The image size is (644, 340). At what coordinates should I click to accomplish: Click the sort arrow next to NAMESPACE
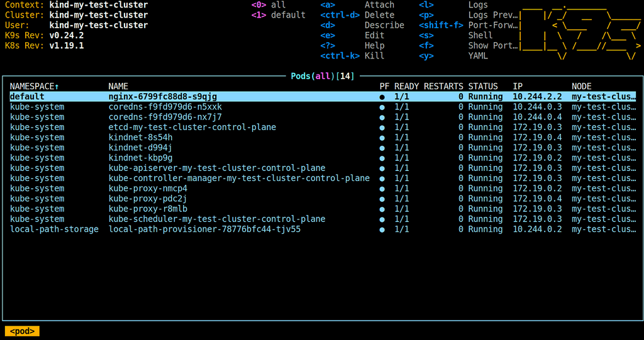[x=57, y=87]
